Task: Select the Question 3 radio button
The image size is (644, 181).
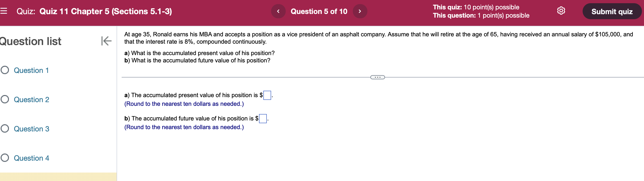Action: tap(4, 129)
